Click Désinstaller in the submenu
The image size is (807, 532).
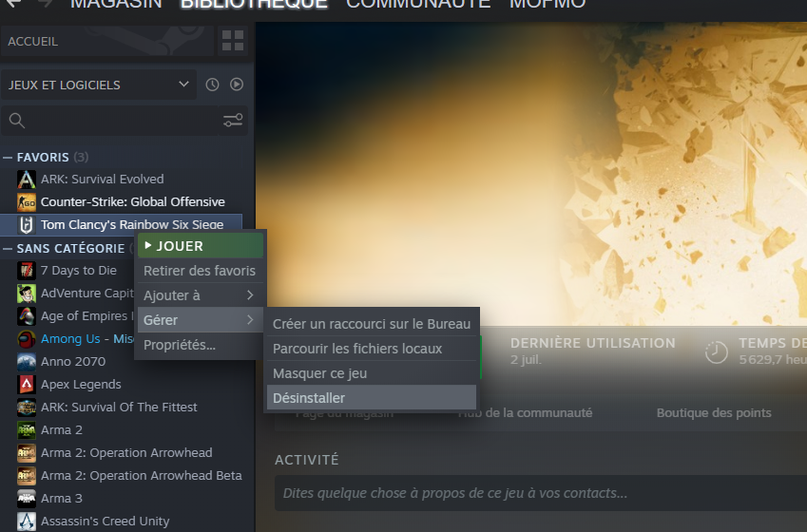[x=372, y=398]
